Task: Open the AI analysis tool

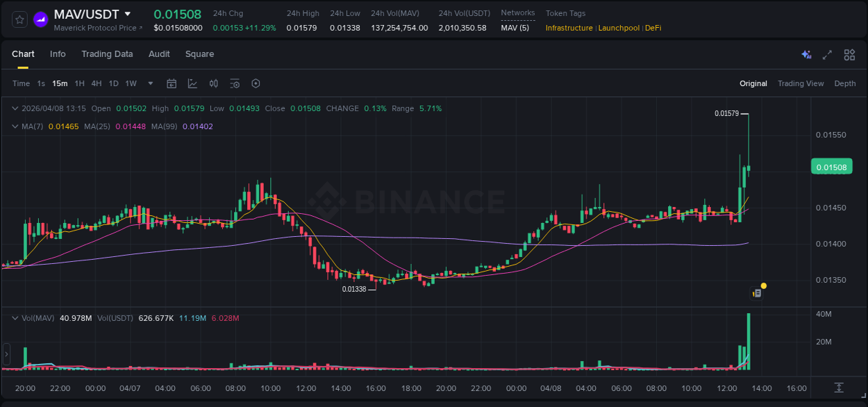Action: pyautogui.click(x=806, y=54)
